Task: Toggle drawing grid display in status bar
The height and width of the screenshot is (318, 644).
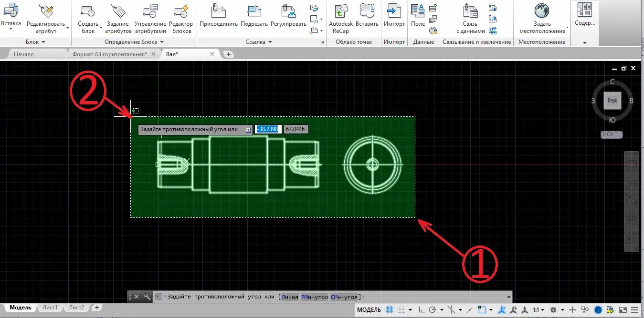Action: tap(390, 310)
